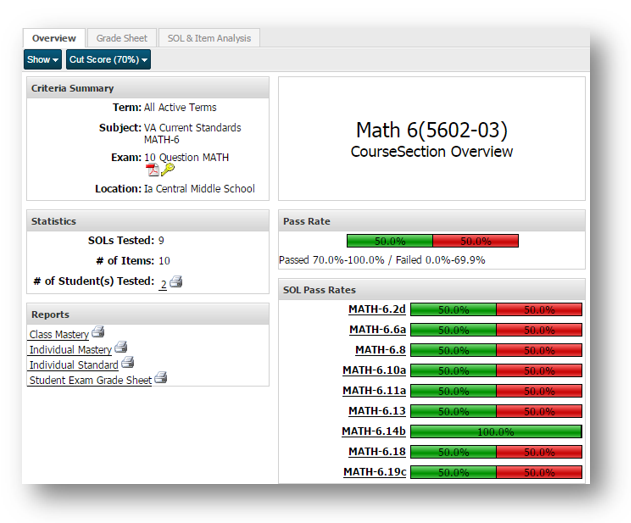Click the Reports panel header

click(x=148, y=315)
